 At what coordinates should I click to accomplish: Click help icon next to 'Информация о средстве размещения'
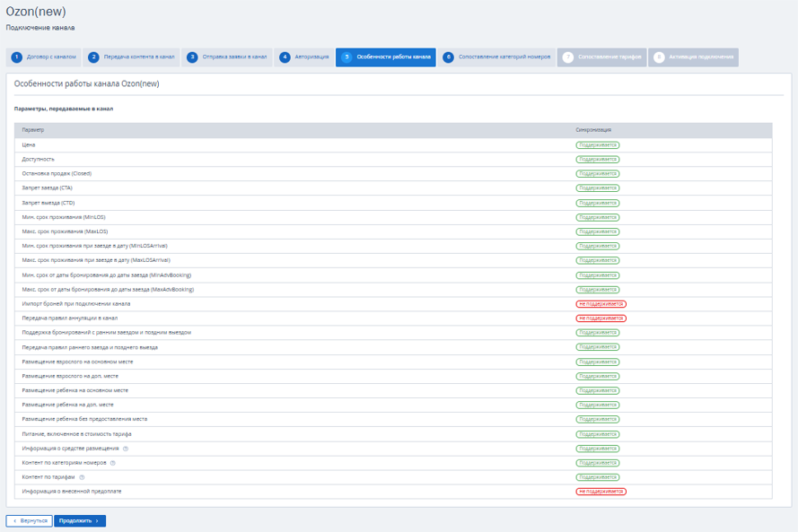[x=126, y=449]
